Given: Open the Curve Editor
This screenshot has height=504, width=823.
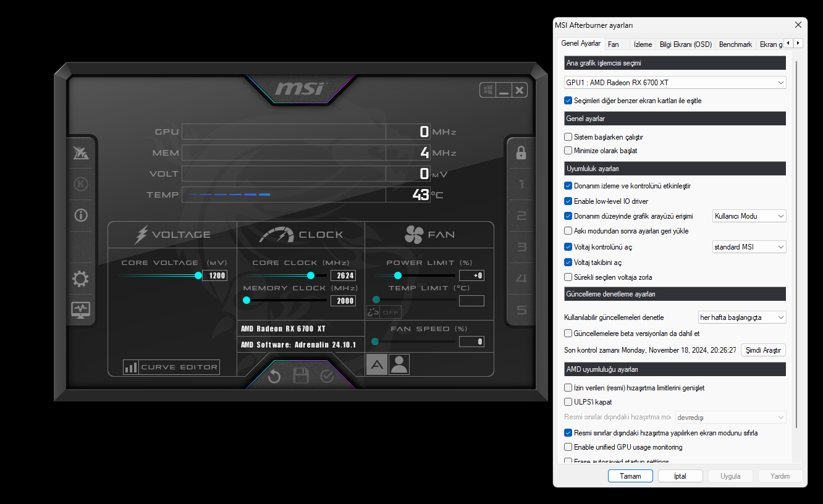Looking at the screenshot, I should (x=171, y=367).
